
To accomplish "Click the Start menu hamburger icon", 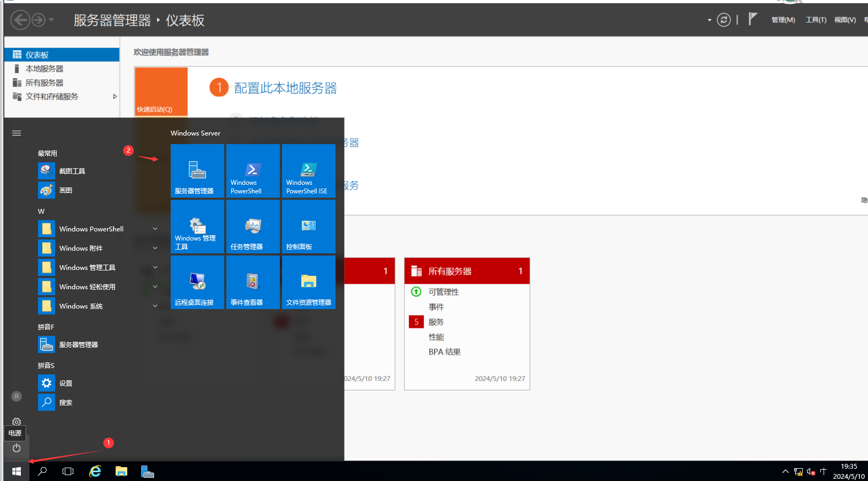I will pos(17,133).
